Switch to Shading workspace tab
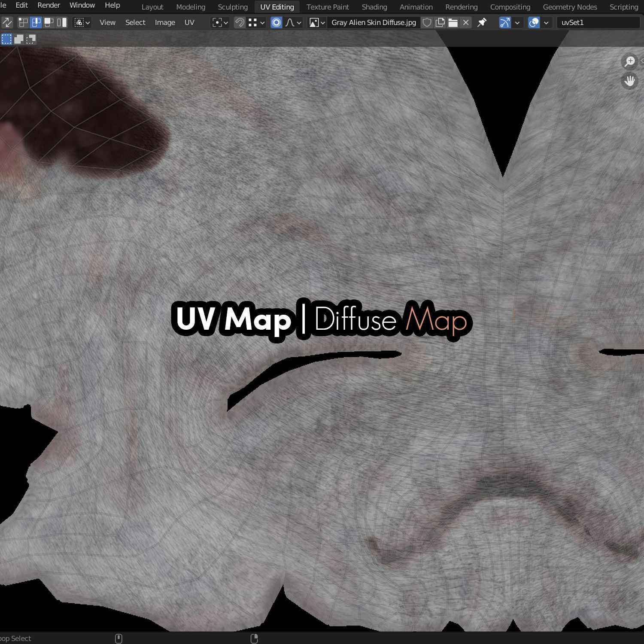The image size is (644, 644). (374, 7)
